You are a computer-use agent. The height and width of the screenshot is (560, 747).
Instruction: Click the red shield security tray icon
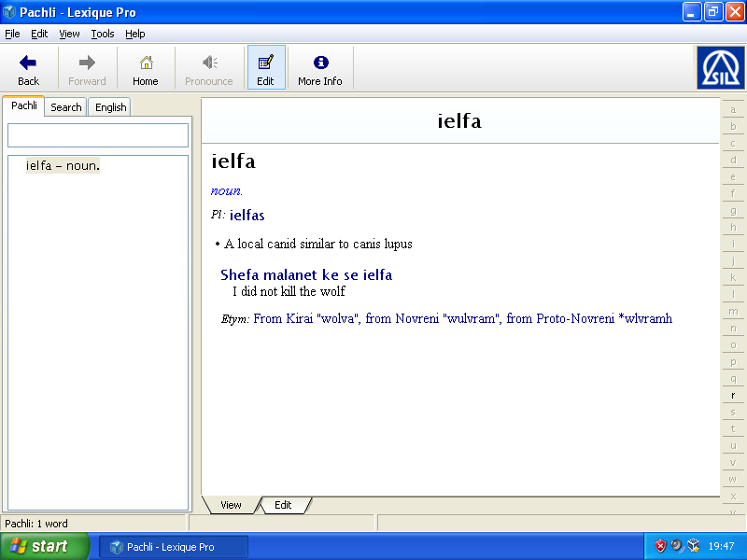(660, 546)
